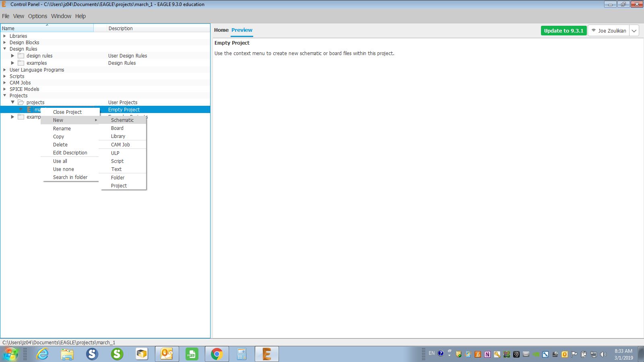Choose Copy from the context menu
The image size is (644, 362).
pos(70,137)
